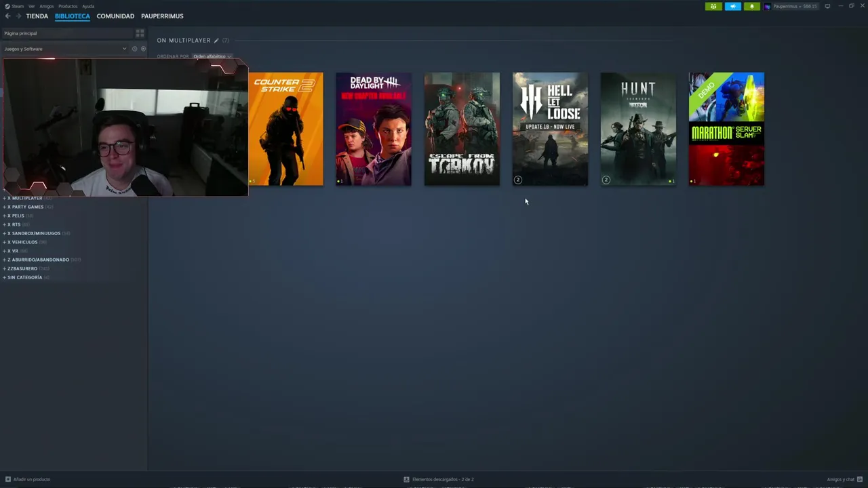The height and width of the screenshot is (488, 868).
Task: Click the Pauperrimus profile avatar
Action: pos(768,6)
